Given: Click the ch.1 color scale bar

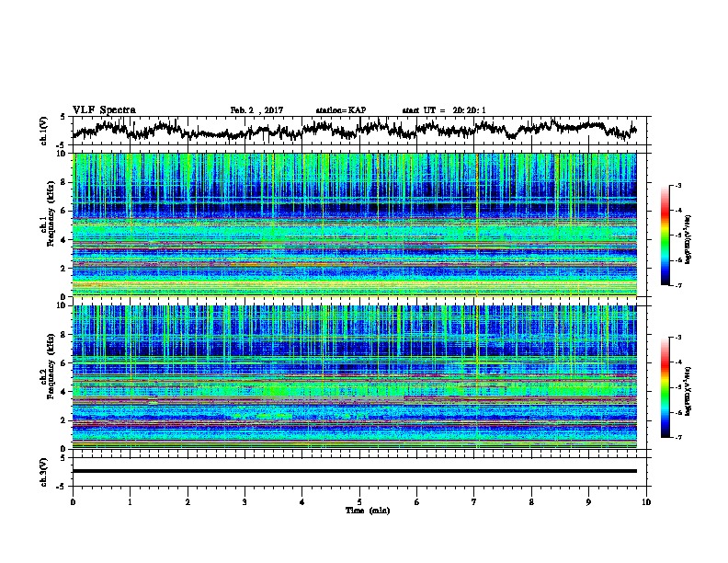Looking at the screenshot, I should click(665, 236).
